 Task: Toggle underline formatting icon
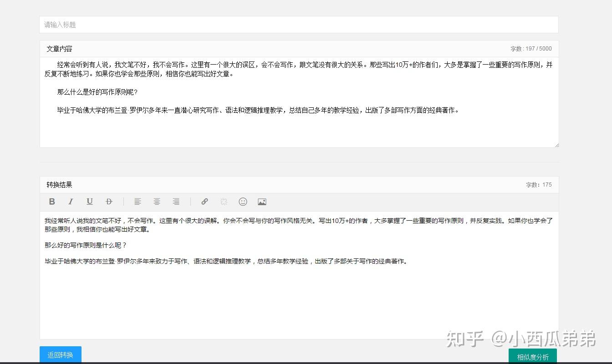click(90, 202)
